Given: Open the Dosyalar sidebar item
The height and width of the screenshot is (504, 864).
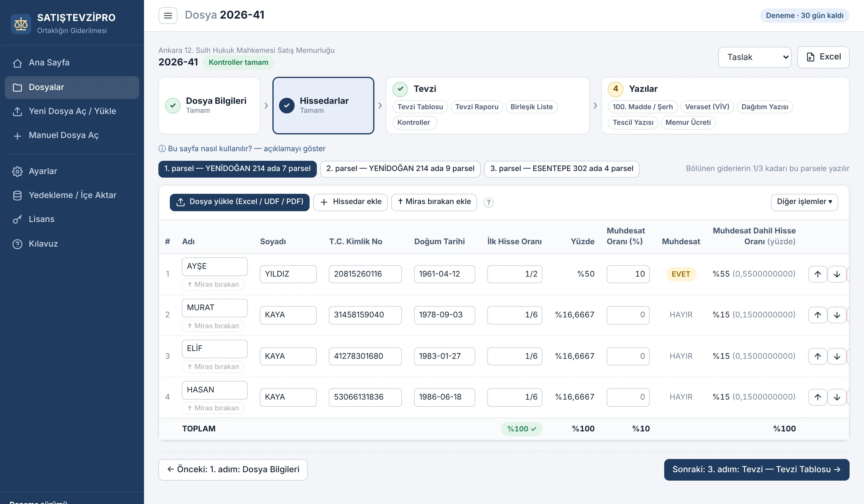Looking at the screenshot, I should (x=72, y=87).
